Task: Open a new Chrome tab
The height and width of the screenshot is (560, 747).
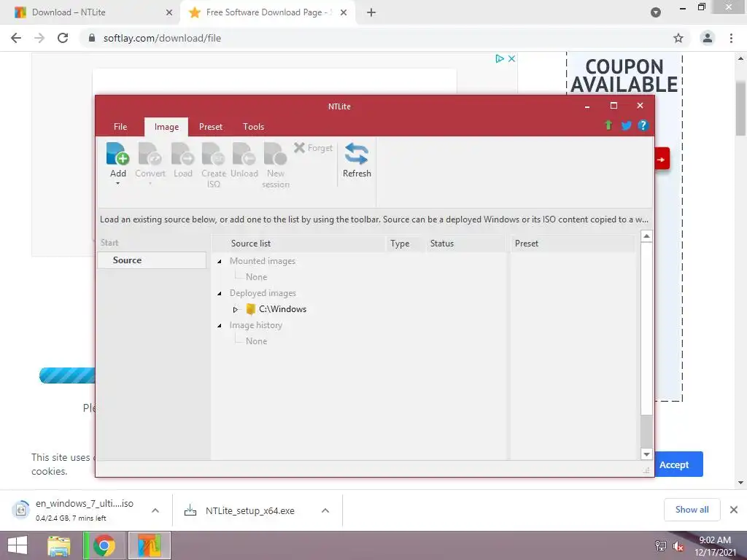Action: tap(371, 12)
